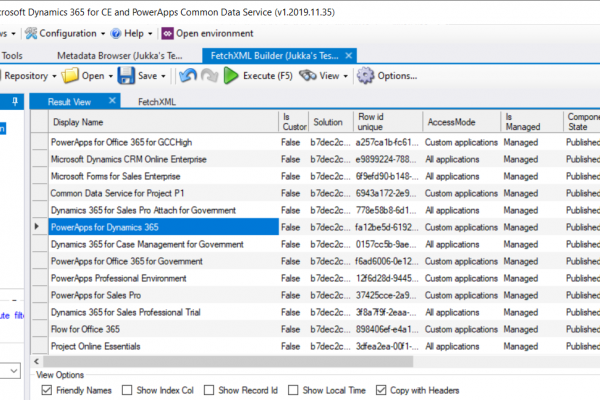Image resolution: width=600 pixels, height=400 pixels.
Task: Select 'Microsoft Dynamics CRM Online Enterprise' row
Action: 163,159
